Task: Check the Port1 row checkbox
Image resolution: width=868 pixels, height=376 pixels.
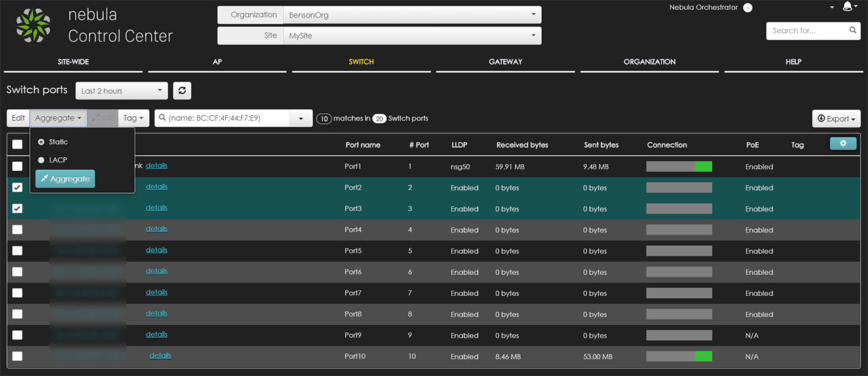Action: pos(18,167)
